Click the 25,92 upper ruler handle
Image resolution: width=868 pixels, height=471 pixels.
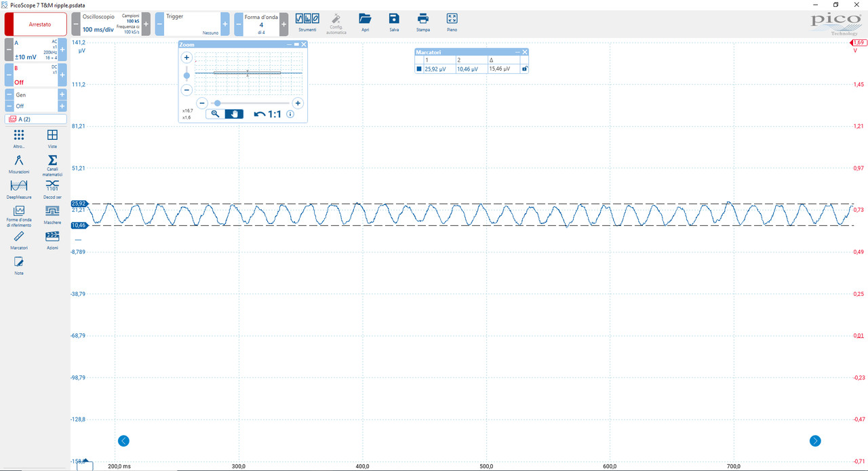point(79,204)
